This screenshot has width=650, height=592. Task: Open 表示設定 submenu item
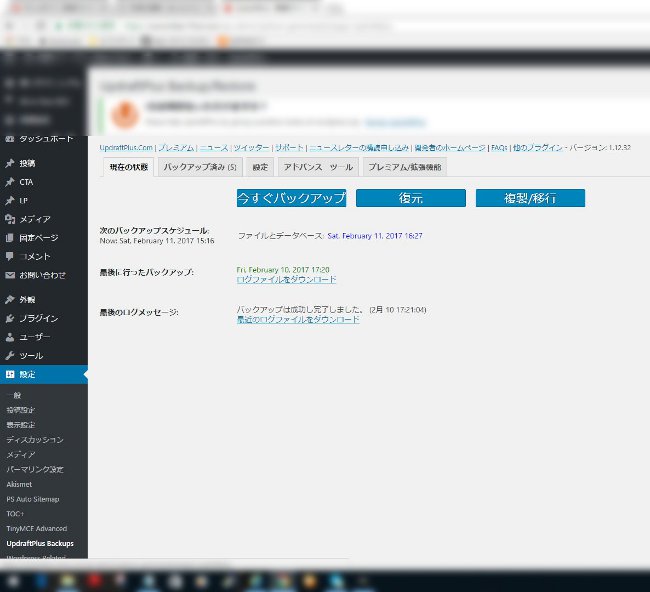pos(20,425)
